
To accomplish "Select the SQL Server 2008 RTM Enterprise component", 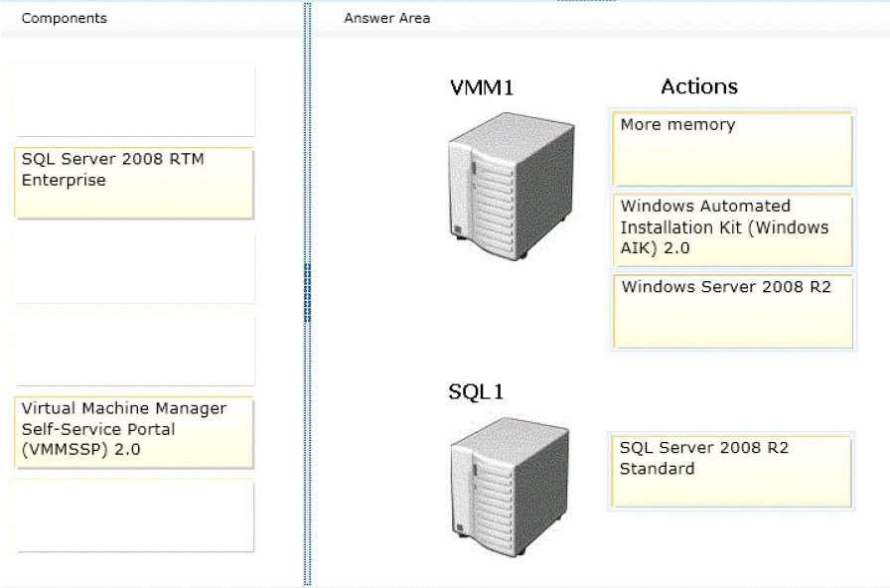I will coord(134,183).
